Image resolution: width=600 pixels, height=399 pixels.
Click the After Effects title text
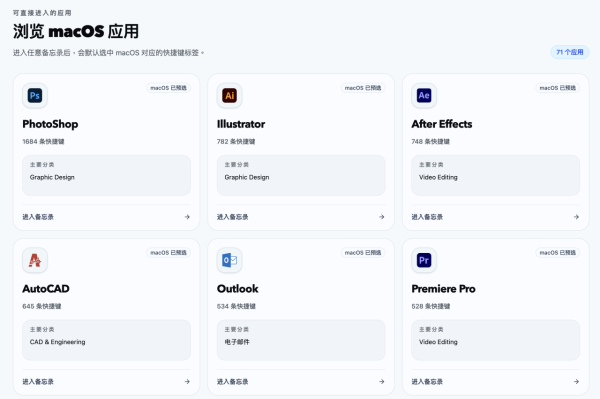[x=442, y=124]
